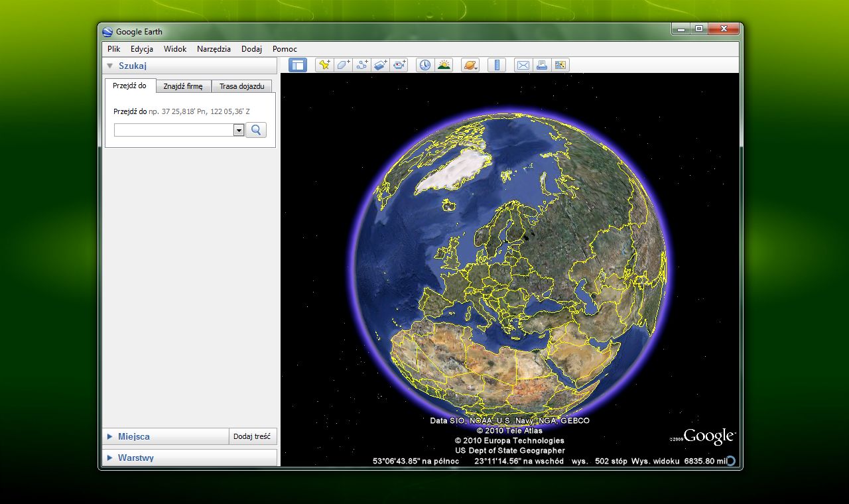Image resolution: width=849 pixels, height=504 pixels.
Task: Open the Pomoc menu
Action: tap(285, 49)
